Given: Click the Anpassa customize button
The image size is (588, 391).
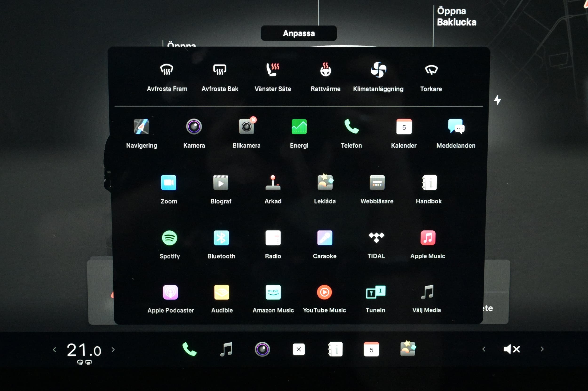Looking at the screenshot, I should pyautogui.click(x=299, y=33).
